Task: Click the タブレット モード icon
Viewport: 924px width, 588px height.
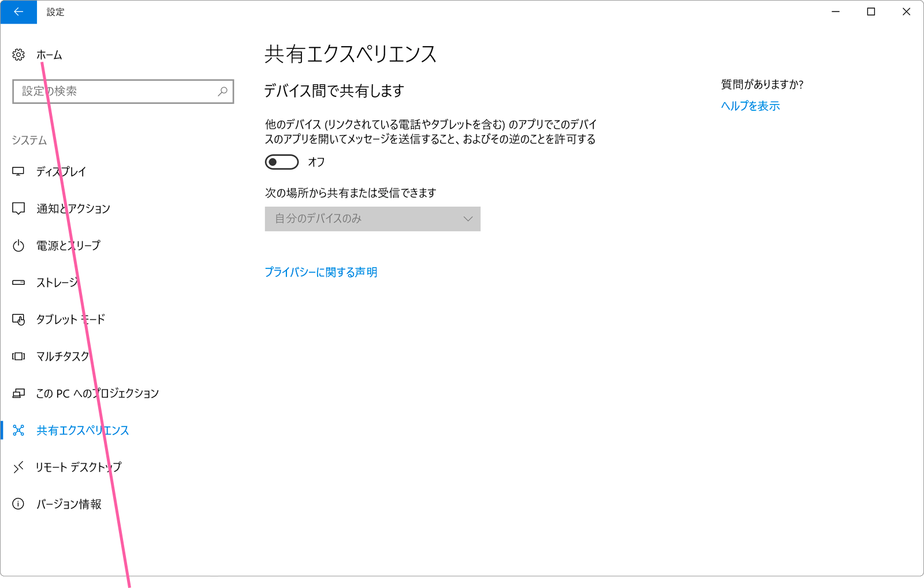Action: [18, 320]
